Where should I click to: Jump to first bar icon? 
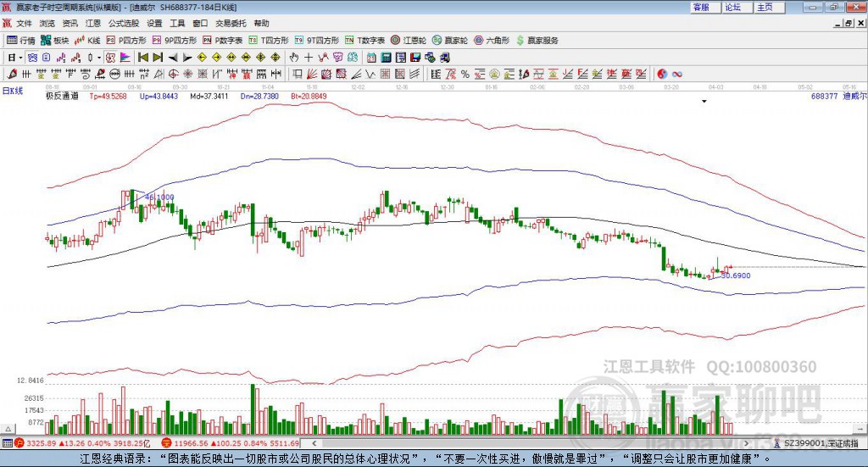pos(143,58)
